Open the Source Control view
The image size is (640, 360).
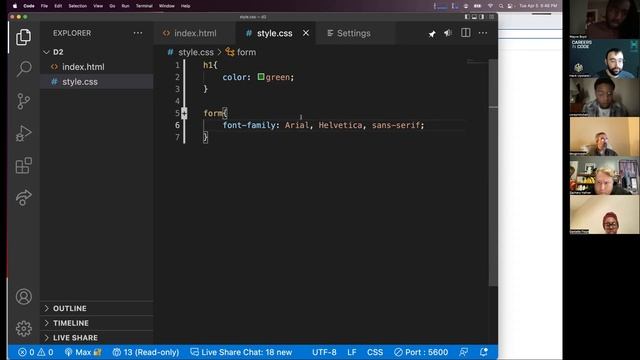coord(24,101)
